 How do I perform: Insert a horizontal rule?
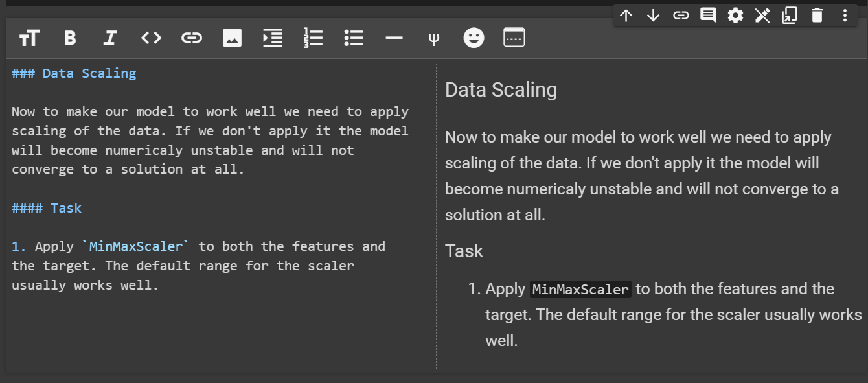coord(394,38)
